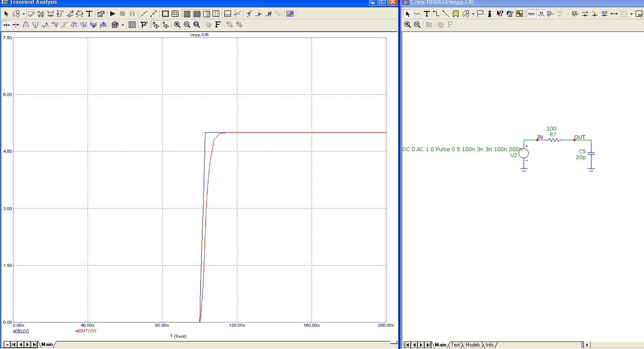Image resolution: width=644 pixels, height=349 pixels.
Task: Click the Inflection cursor function icon
Action: point(64,25)
